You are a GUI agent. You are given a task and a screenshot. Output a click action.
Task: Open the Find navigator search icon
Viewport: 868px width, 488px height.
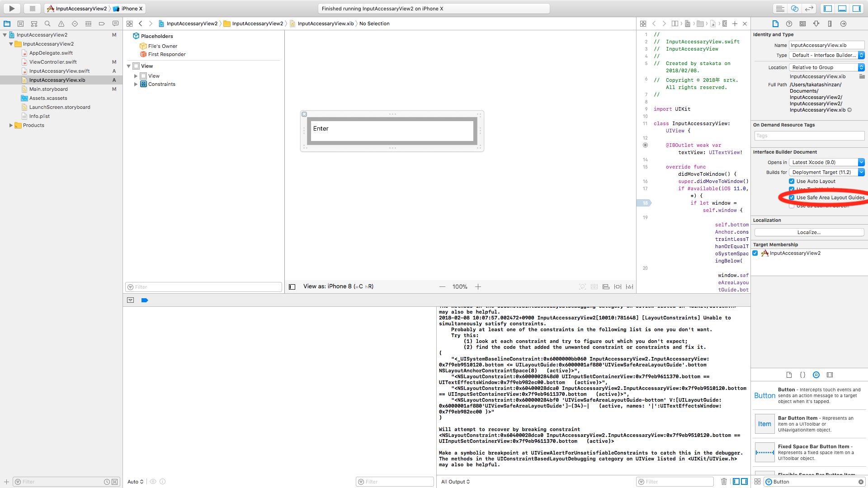pos(47,23)
